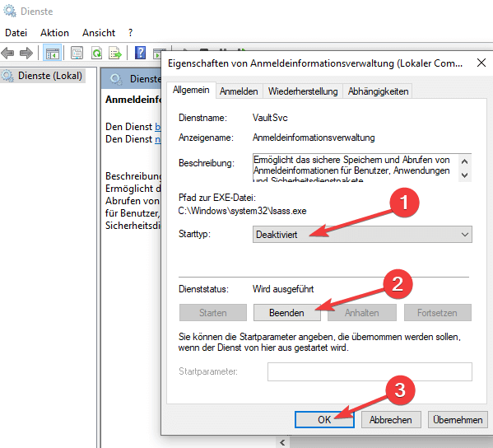Confirm with the OK button
The width and height of the screenshot is (493, 448).
tap(324, 420)
